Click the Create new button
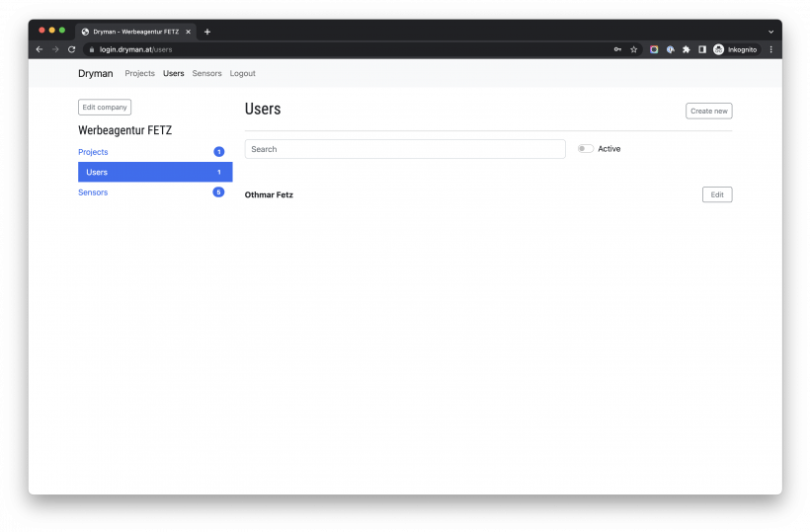The image size is (810, 532). point(708,111)
